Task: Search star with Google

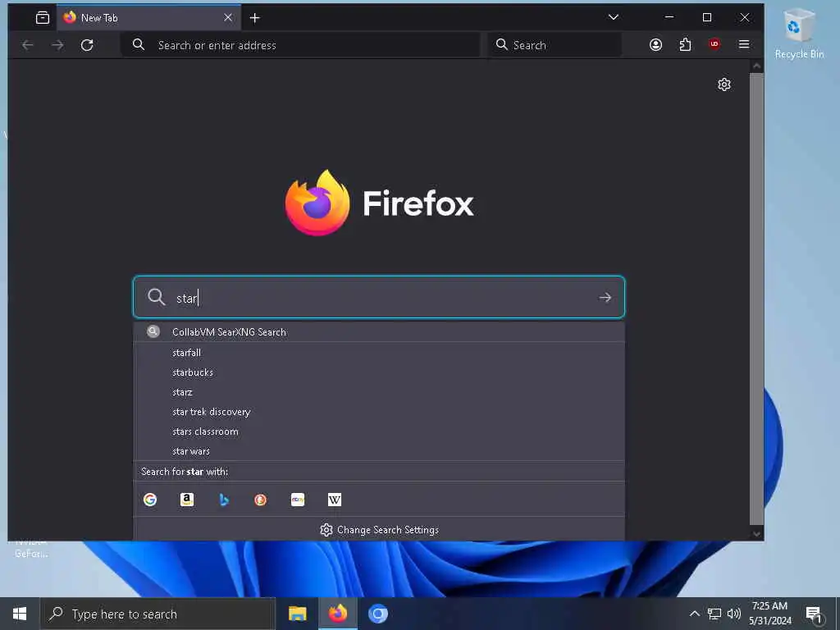Action: [150, 500]
